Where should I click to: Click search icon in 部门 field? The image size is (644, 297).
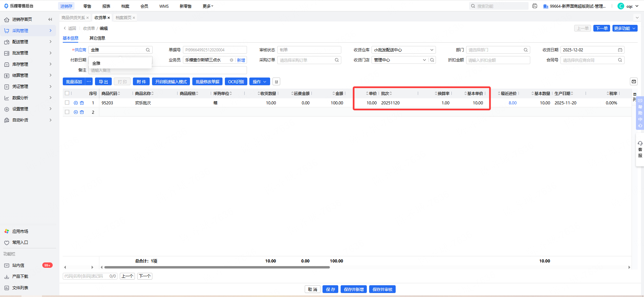tap(526, 50)
